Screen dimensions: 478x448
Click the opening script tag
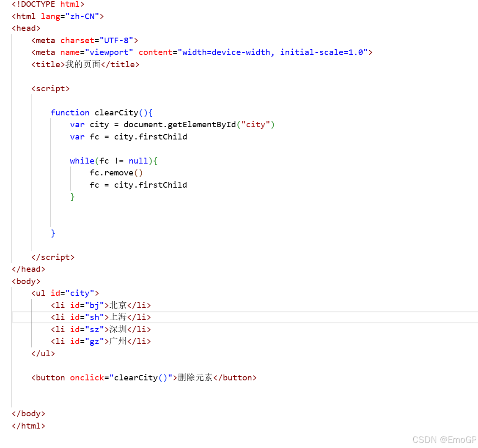[51, 89]
